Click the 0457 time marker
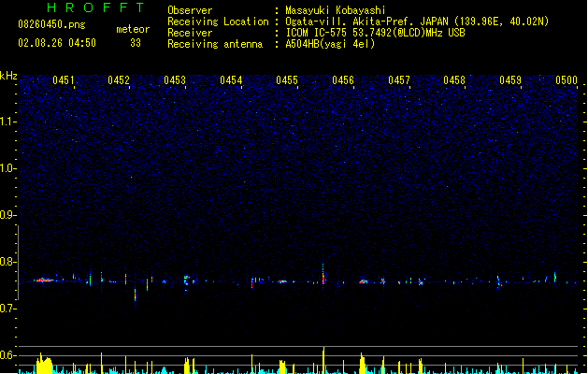 [399, 80]
